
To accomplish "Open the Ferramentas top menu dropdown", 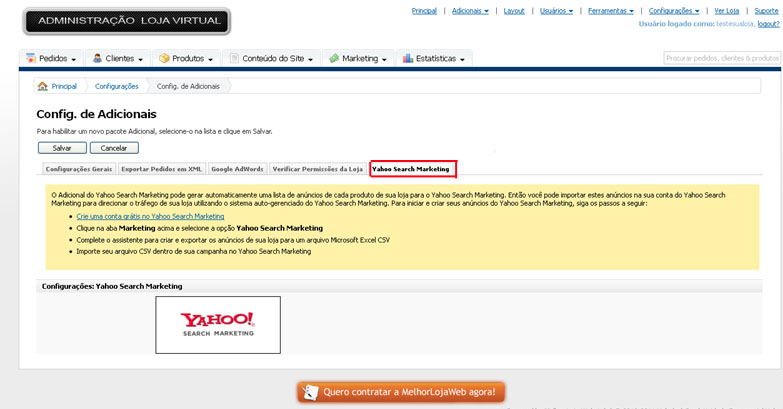I will point(611,10).
